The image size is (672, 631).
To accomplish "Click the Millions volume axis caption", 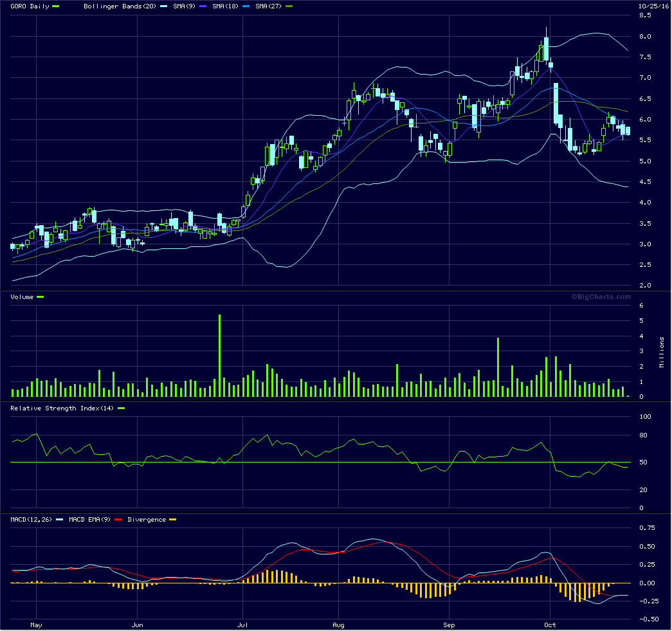I will (662, 352).
